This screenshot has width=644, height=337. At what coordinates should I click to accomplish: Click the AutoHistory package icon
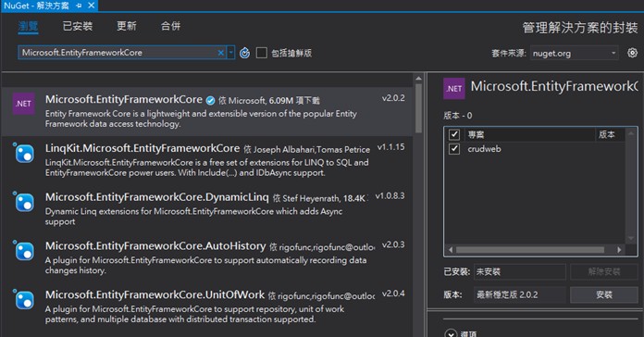tap(24, 251)
